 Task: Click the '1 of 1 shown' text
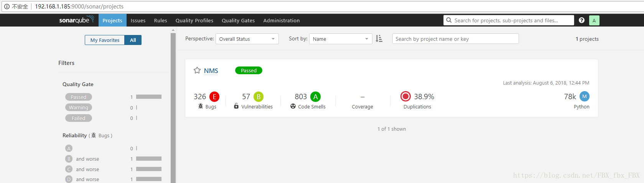tap(392, 129)
